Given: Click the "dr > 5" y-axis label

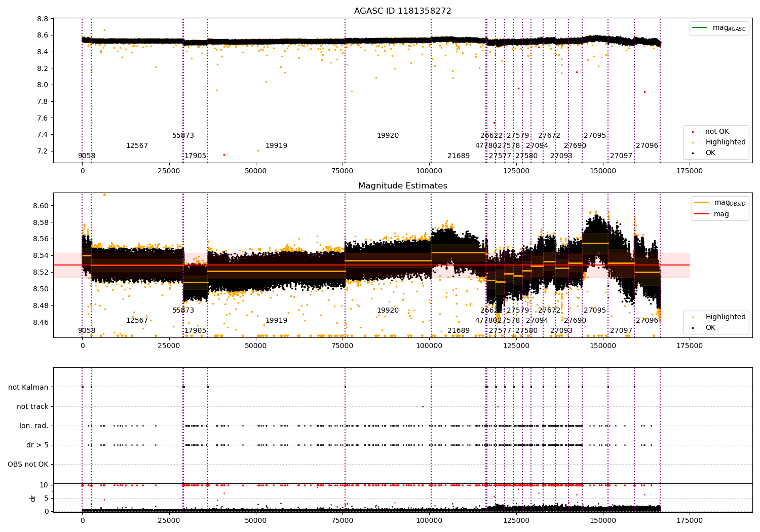Looking at the screenshot, I should 37,445.
